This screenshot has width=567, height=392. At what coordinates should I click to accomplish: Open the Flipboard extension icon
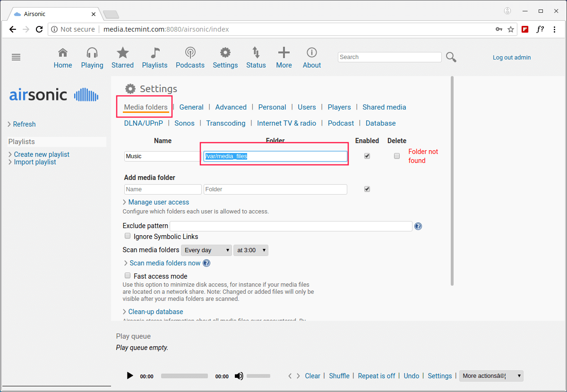525,29
